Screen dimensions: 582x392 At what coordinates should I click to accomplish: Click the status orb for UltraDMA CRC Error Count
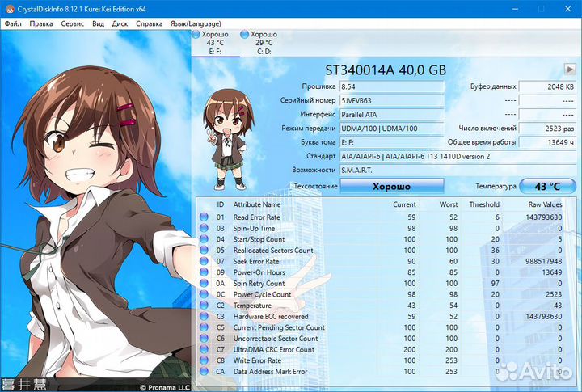tap(204, 349)
